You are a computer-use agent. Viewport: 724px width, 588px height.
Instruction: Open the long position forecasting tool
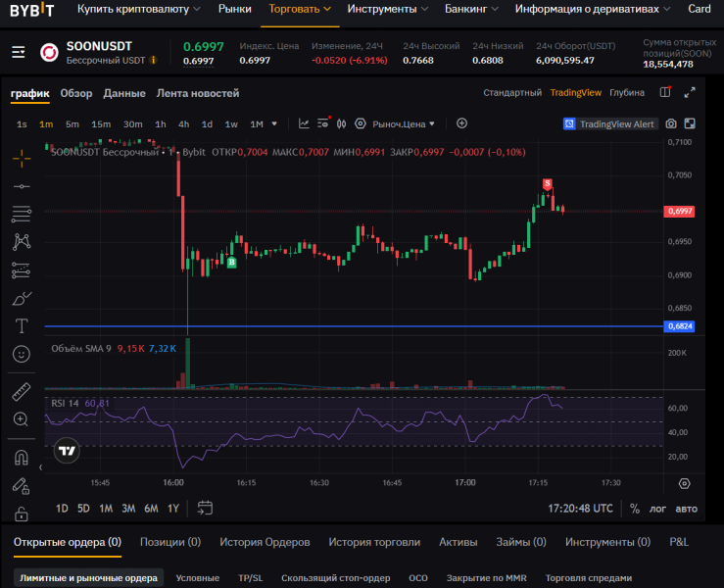pos(22,270)
